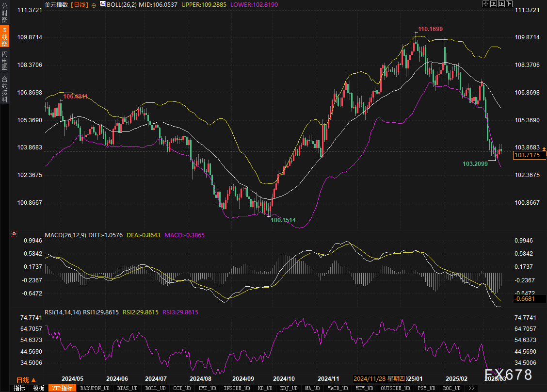Expand more indicator tabs with >> arrow

[470, 388]
